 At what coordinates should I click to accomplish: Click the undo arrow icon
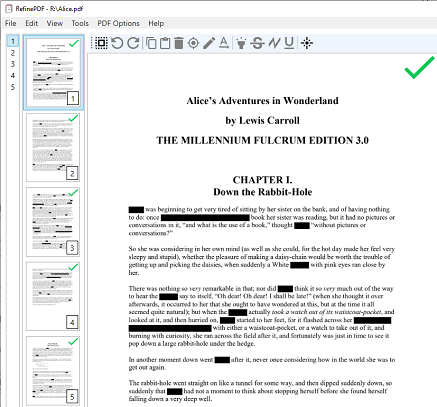(x=117, y=43)
